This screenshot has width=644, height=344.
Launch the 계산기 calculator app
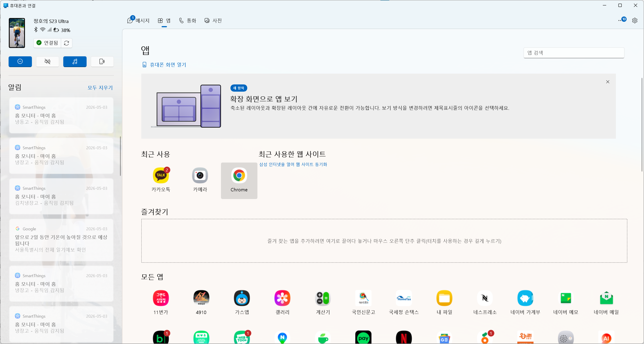[323, 303]
